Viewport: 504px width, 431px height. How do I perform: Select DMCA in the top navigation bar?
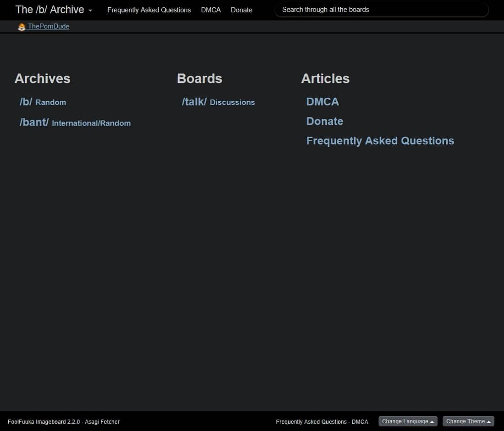[x=211, y=10]
